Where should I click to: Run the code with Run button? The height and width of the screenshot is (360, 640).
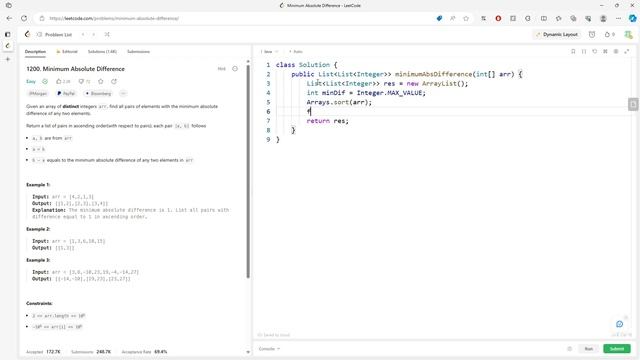pos(588,349)
